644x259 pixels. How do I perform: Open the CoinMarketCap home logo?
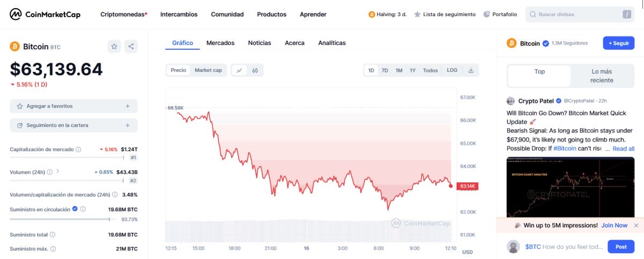[x=45, y=14]
